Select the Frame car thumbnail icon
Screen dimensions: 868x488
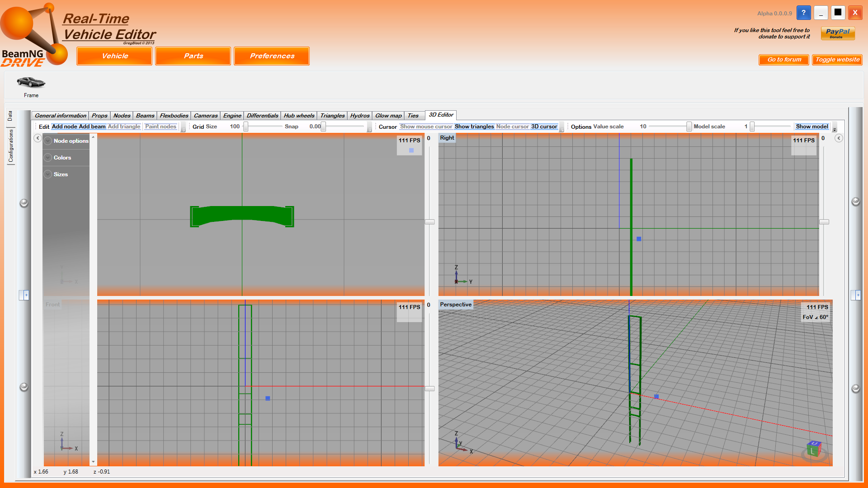click(x=31, y=82)
